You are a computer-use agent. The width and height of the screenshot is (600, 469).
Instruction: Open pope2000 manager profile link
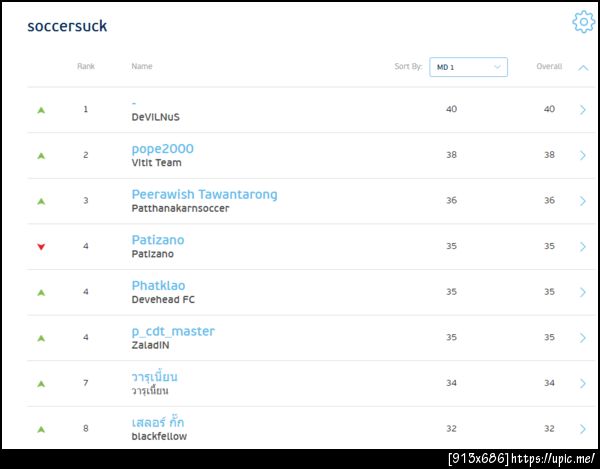162,149
